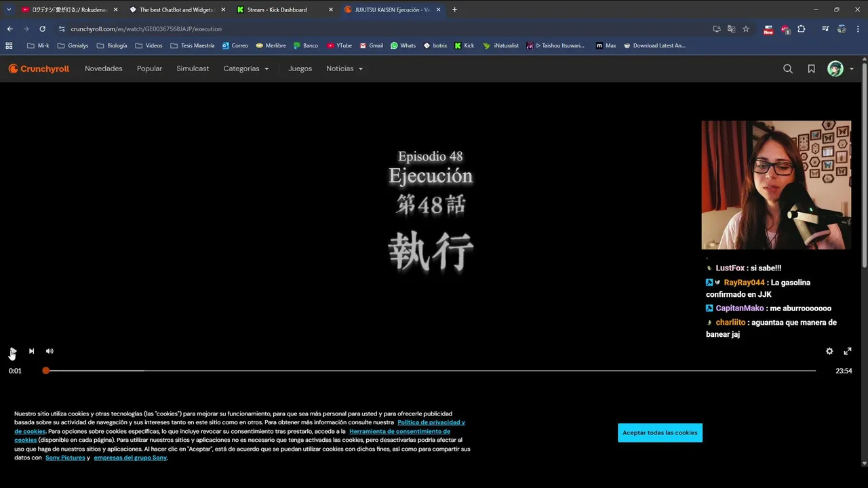Open Download Latest An... bookmark
The height and width of the screenshot is (488, 868).
click(654, 45)
